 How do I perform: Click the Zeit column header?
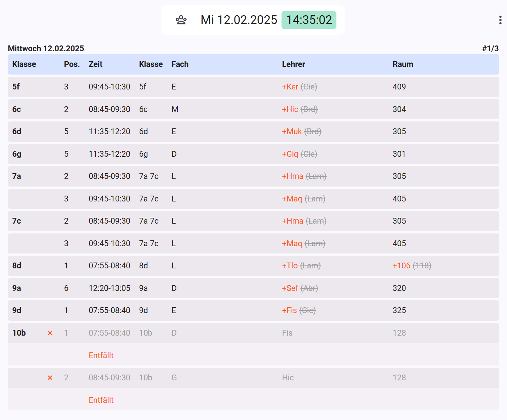(x=96, y=64)
